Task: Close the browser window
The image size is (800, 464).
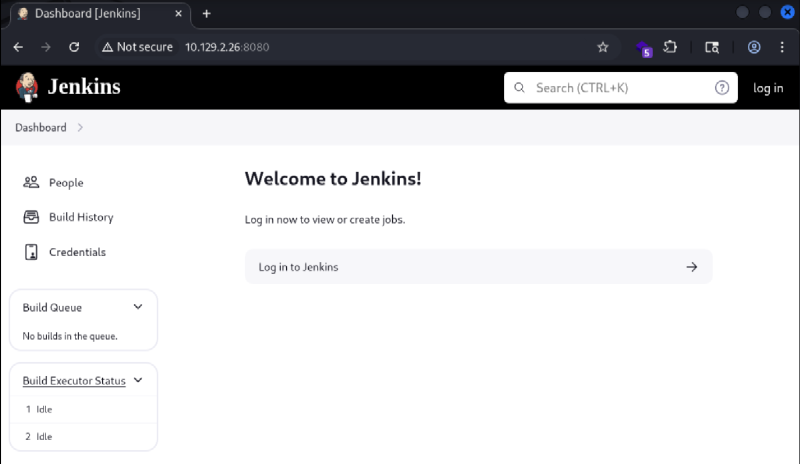Action: click(x=787, y=12)
